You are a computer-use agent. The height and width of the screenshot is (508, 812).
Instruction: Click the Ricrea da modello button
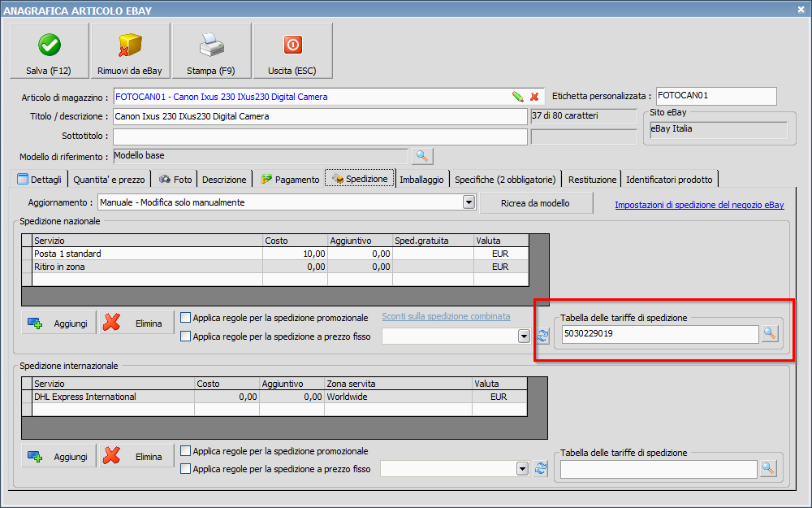536,203
